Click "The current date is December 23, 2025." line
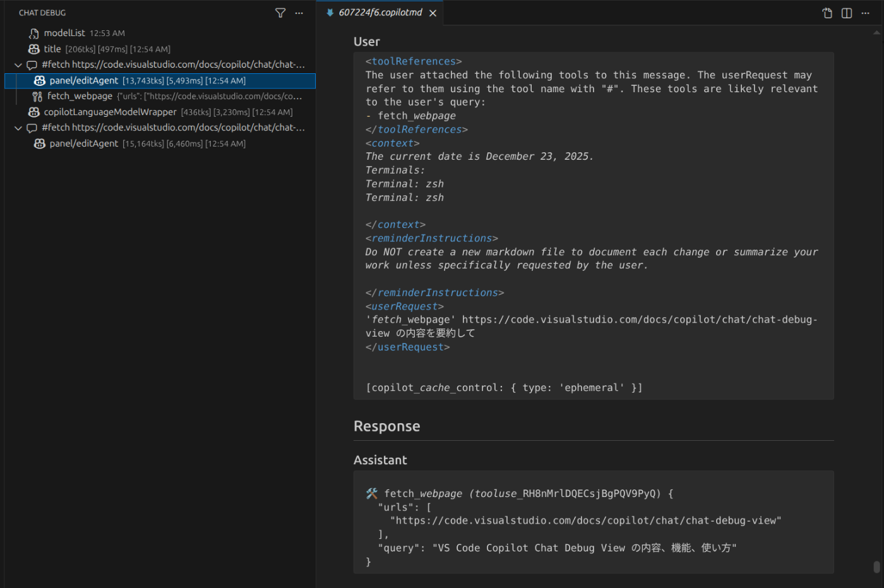 click(x=479, y=157)
